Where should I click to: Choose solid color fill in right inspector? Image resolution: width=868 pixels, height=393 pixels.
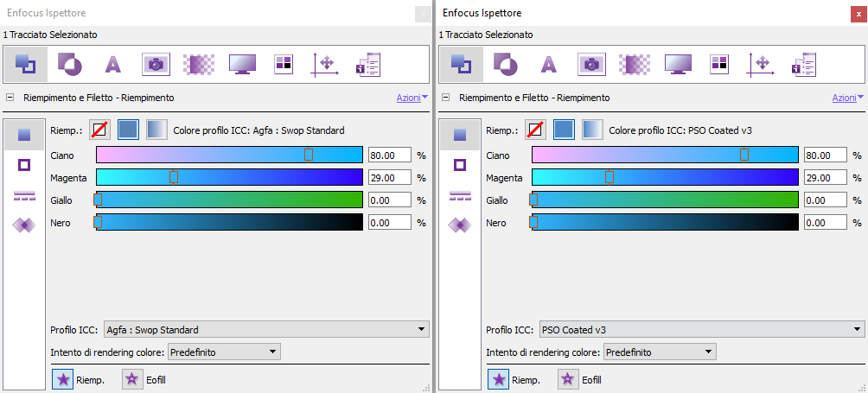click(564, 130)
